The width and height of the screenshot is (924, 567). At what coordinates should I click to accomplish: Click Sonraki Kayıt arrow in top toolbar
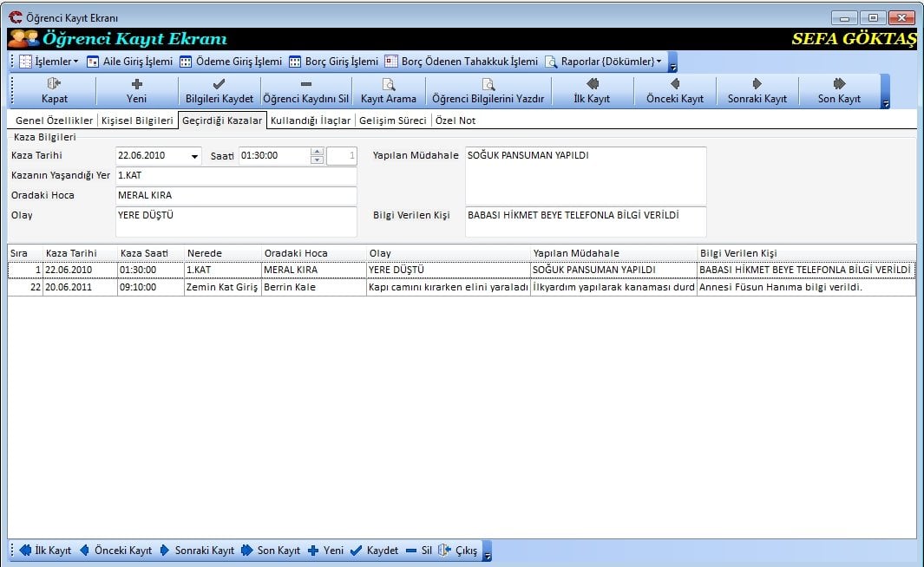757,84
